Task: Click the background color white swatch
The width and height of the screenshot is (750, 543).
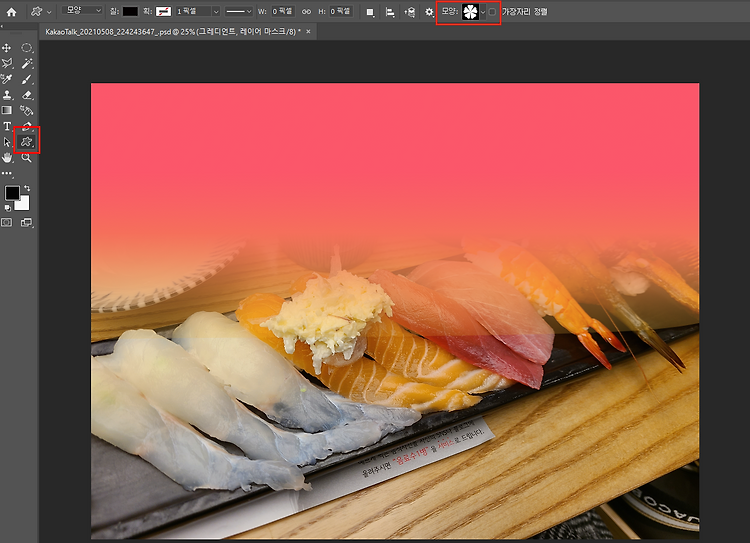Action: [x=23, y=204]
